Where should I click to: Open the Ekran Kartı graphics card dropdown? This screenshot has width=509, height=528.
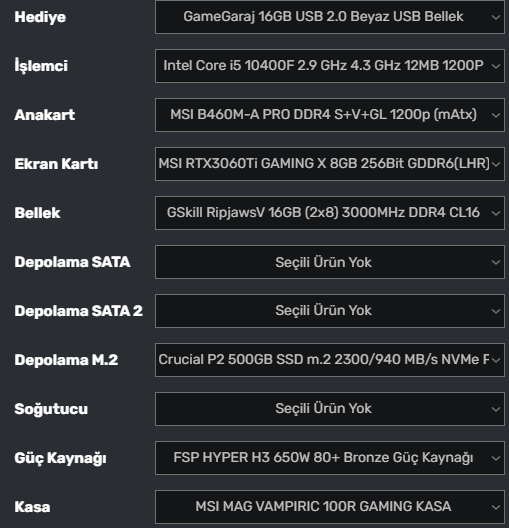coord(330,164)
